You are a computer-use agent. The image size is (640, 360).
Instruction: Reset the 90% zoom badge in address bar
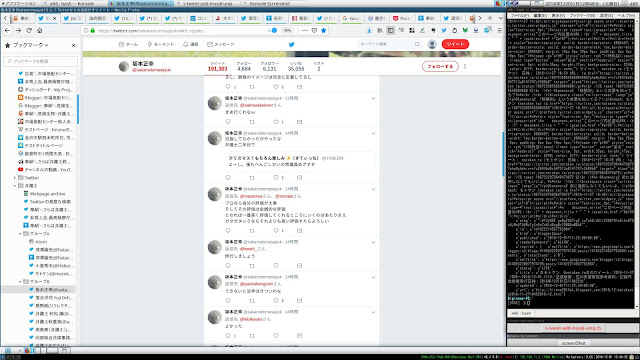[x=287, y=31]
